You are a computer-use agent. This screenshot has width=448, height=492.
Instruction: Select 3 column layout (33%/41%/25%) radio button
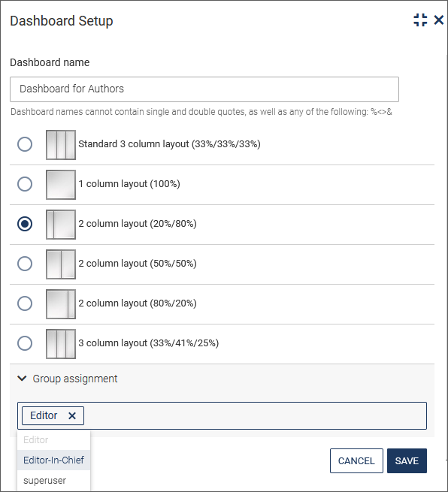point(25,343)
